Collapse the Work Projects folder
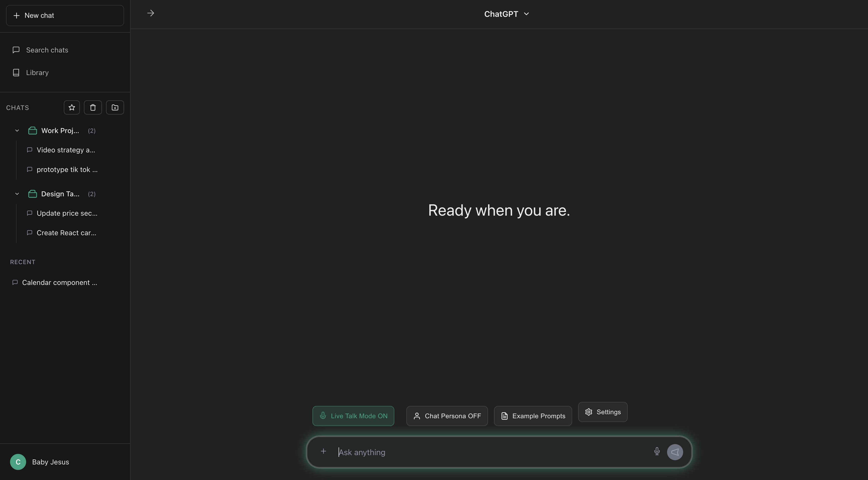868x480 pixels. point(17,130)
